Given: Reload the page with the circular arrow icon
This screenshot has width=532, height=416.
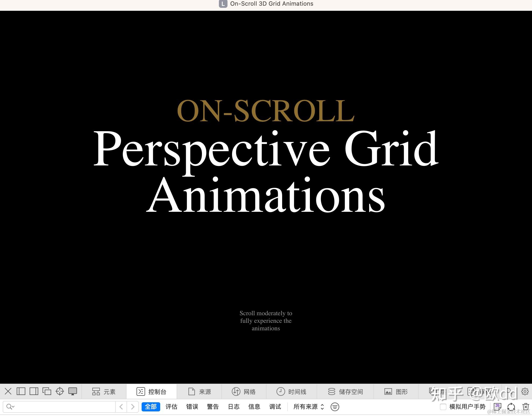Looking at the screenshot, I should [511, 407].
